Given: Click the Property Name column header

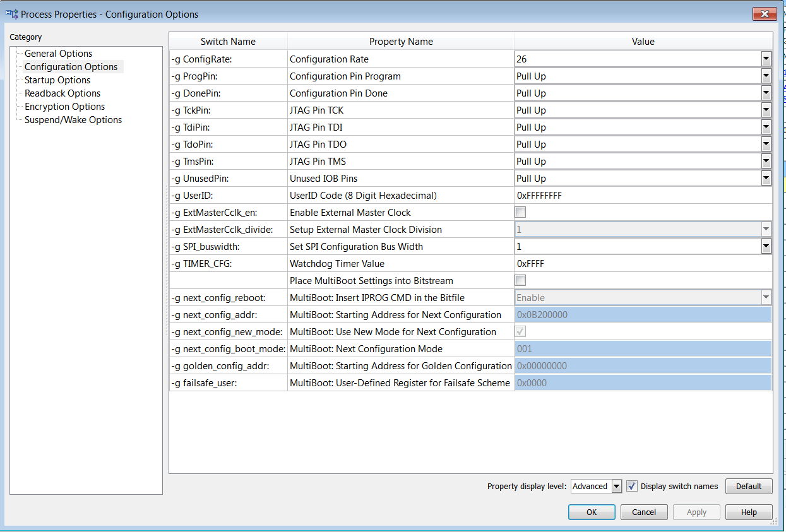Looking at the screenshot, I should [401, 42].
